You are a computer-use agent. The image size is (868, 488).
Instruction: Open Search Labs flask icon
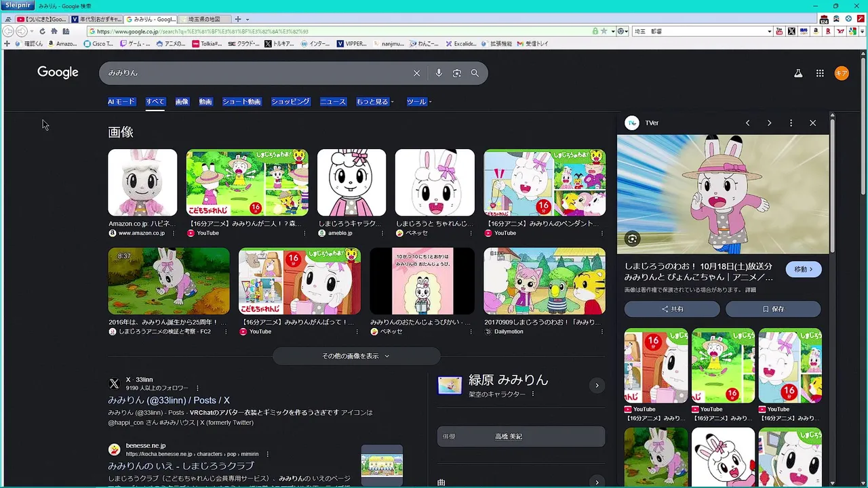(x=798, y=73)
